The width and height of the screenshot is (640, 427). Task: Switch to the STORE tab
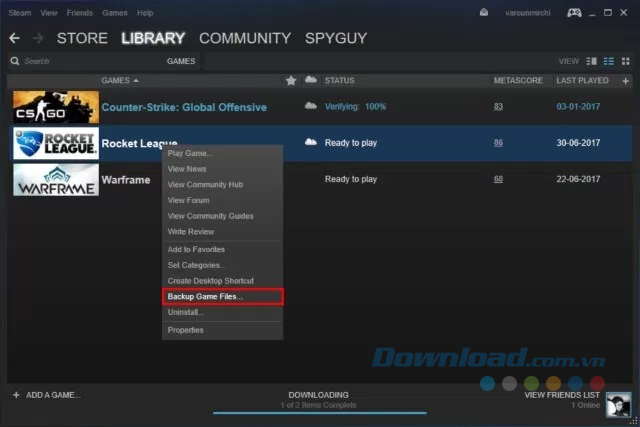point(82,39)
